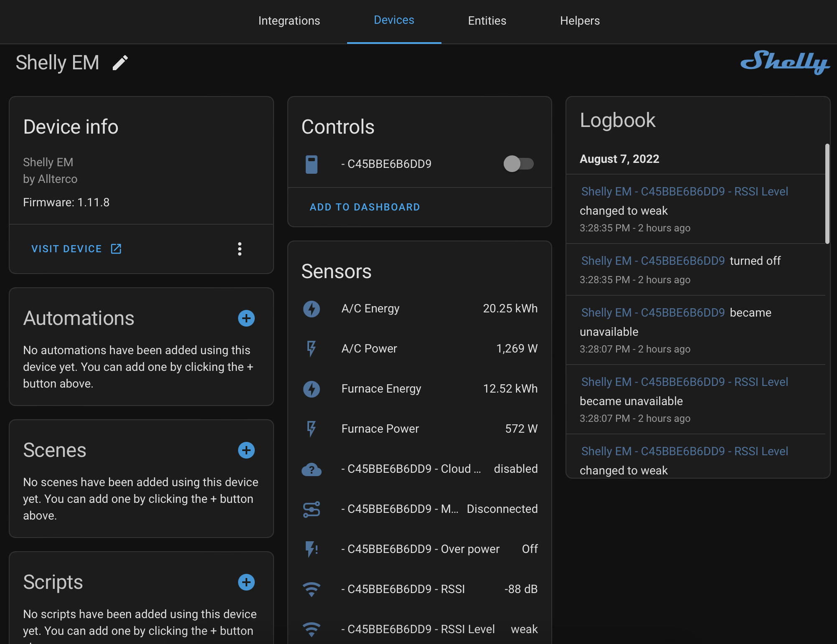Click the Logbook scrollbar

pyautogui.click(x=827, y=194)
